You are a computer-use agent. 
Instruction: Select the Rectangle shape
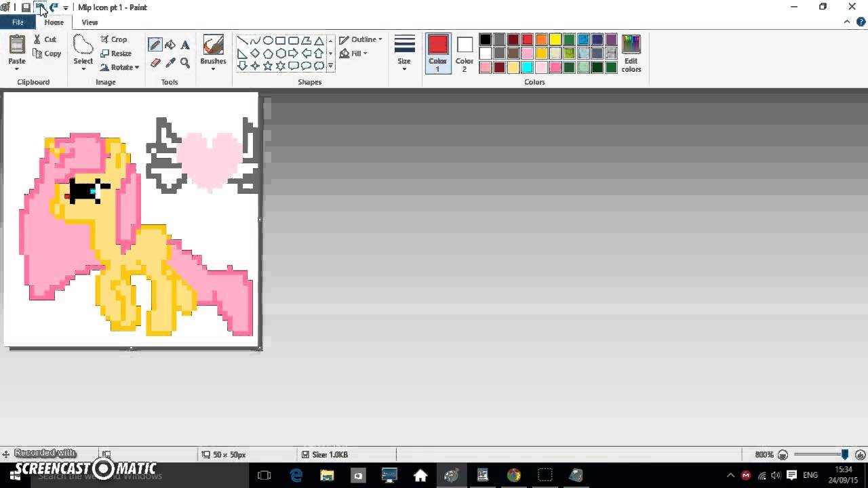tap(280, 41)
